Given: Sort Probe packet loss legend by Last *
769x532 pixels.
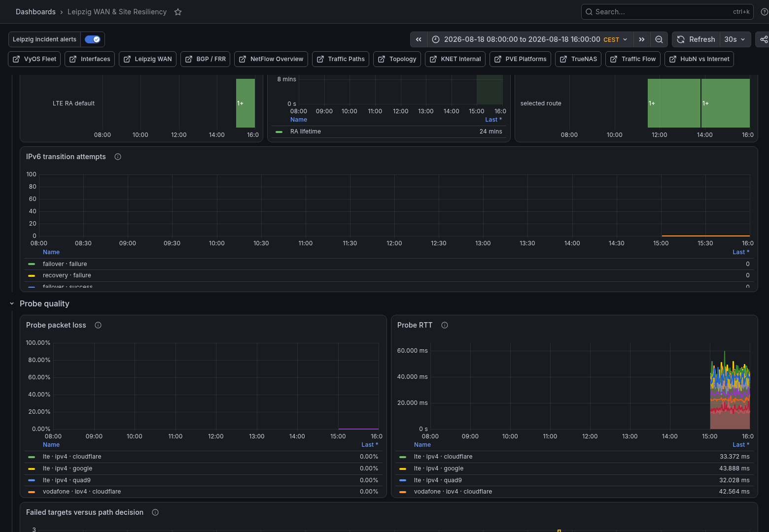Looking at the screenshot, I should 370,445.
